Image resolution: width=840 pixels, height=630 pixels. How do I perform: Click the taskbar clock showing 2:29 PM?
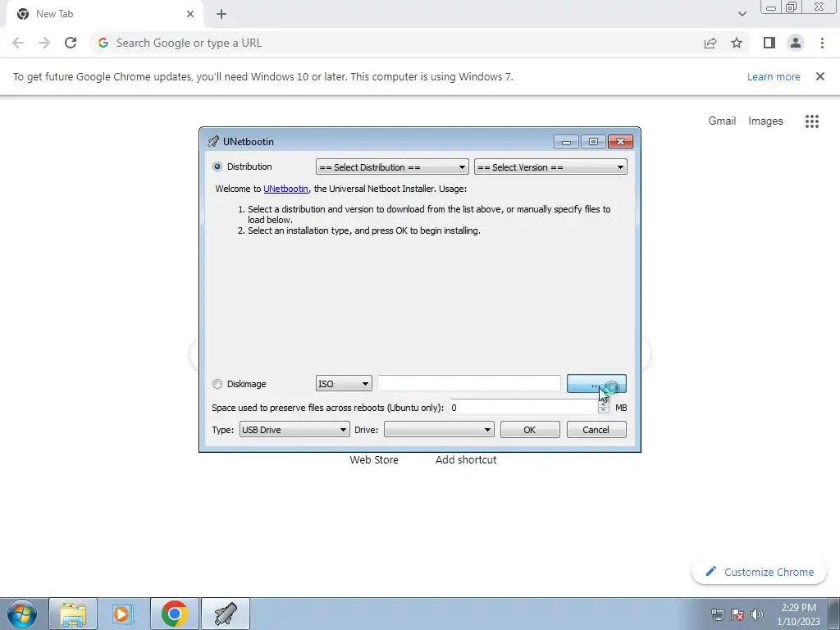pyautogui.click(x=798, y=614)
